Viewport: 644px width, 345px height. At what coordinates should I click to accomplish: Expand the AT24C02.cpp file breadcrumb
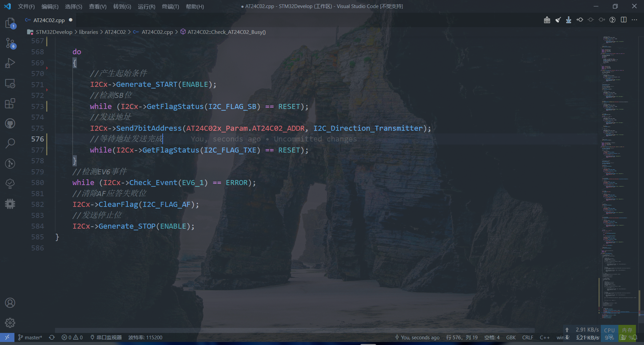tap(157, 32)
